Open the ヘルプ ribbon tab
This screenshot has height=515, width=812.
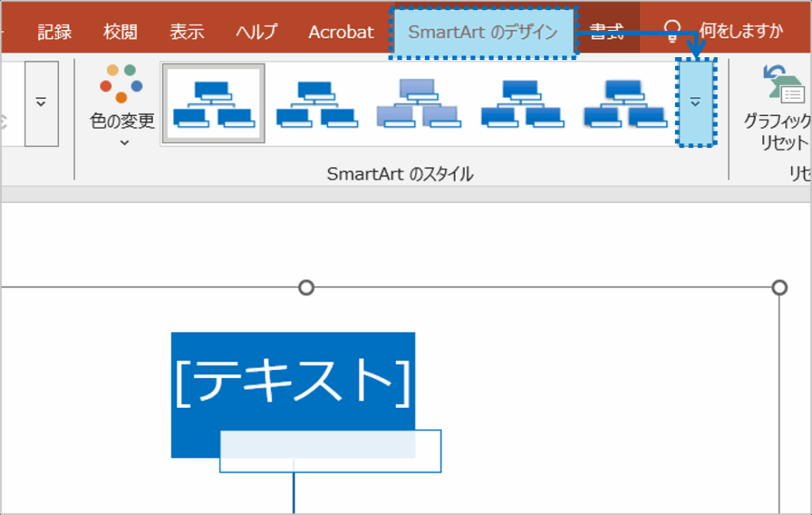255,32
